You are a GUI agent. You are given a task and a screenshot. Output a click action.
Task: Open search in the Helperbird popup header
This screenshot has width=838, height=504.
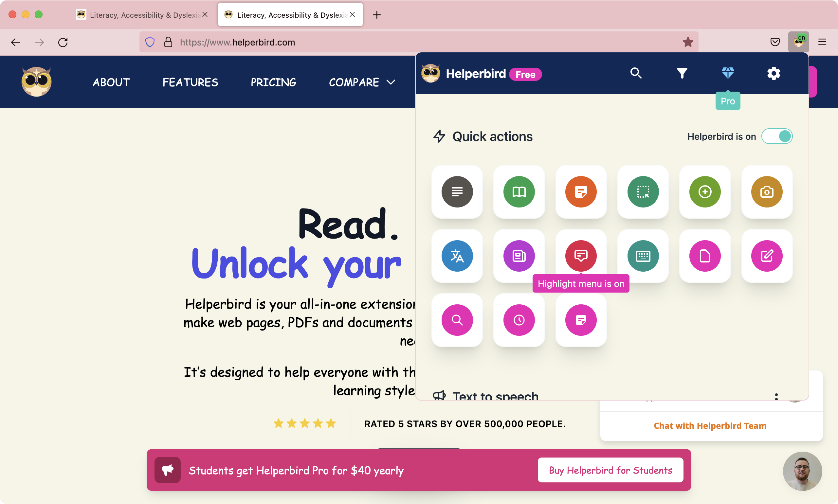click(636, 73)
